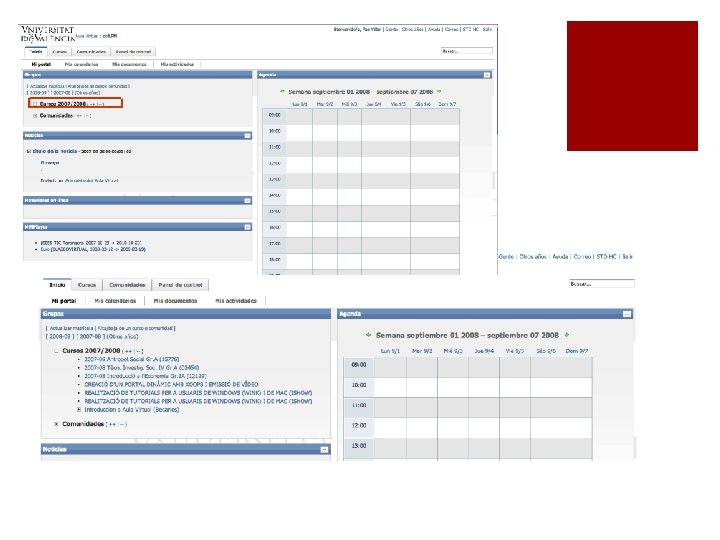Click the Universitat de València logo
This screenshot has height=540, width=720.
48,34
